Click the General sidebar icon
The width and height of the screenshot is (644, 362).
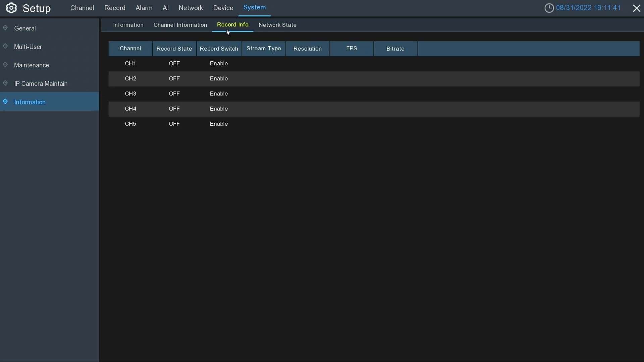pos(5,28)
